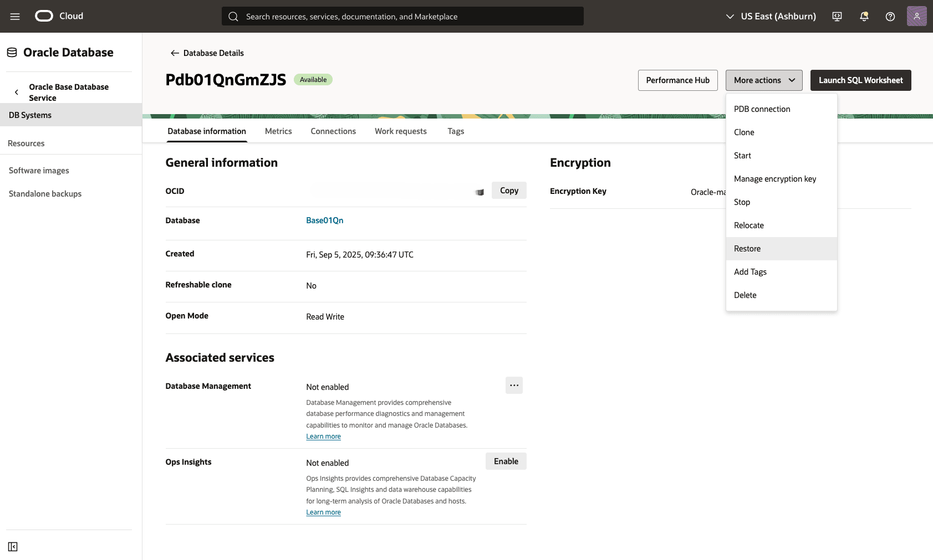The image size is (933, 560).
Task: Open the Database Management actions ellipsis
Action: (x=514, y=385)
